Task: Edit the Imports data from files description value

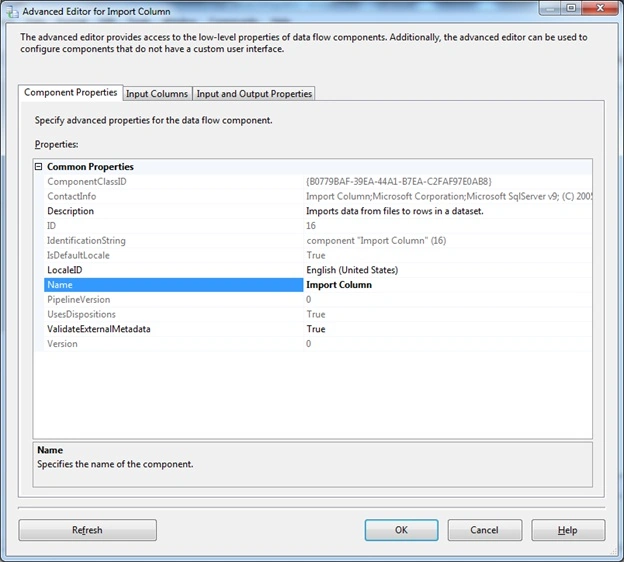Action: pos(448,211)
